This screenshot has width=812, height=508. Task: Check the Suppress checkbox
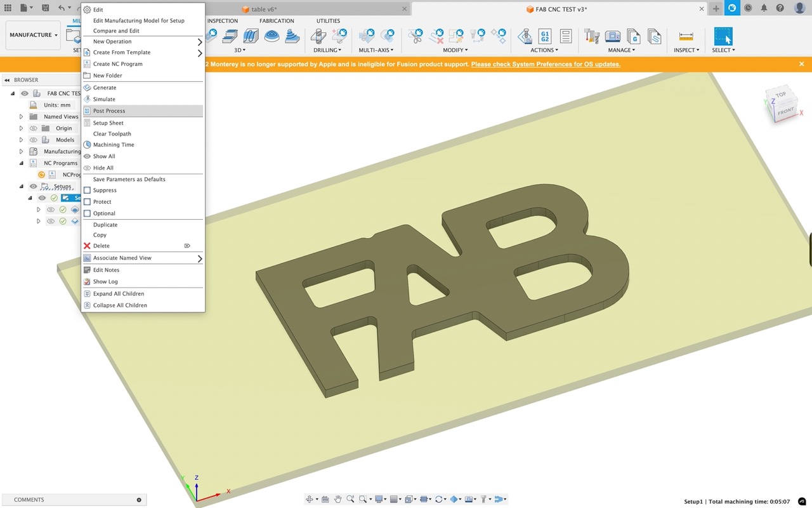88,190
